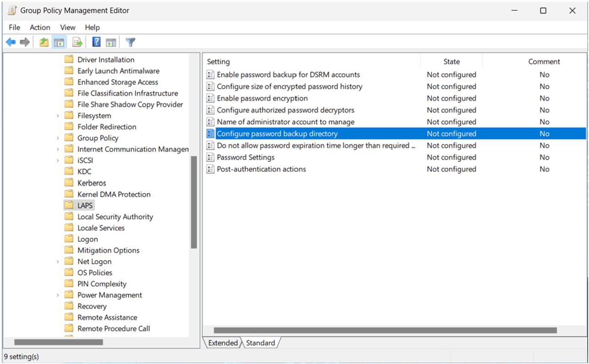Select the Configure size of encrypted password history setting

coord(289,86)
